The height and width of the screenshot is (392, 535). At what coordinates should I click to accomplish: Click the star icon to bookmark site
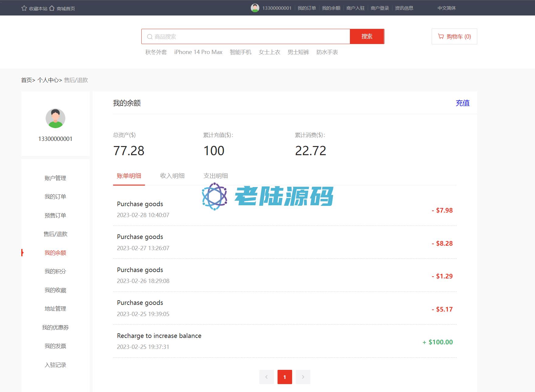(x=24, y=8)
